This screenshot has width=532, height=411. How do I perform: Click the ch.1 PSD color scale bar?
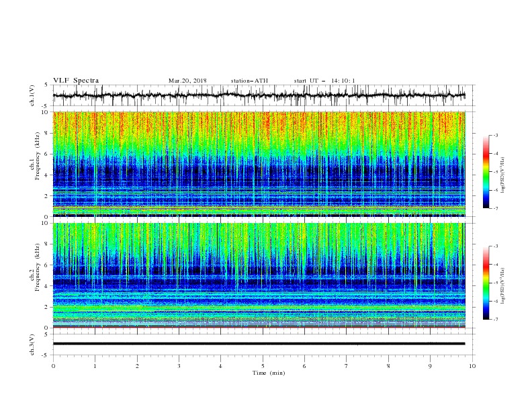[x=486, y=172]
